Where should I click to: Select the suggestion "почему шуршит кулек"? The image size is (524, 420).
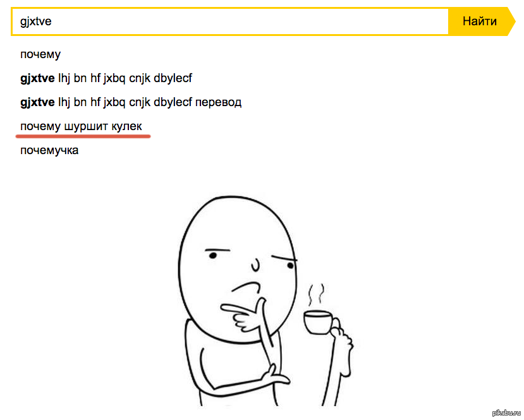point(81,126)
